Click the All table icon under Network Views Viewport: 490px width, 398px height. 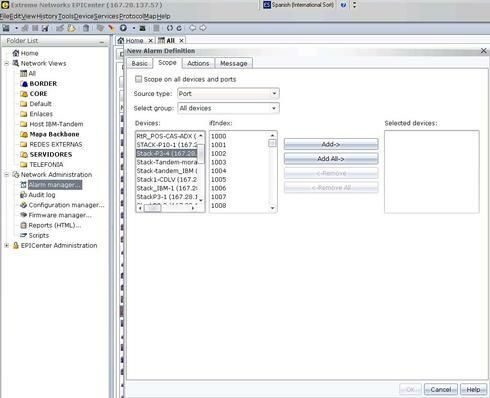click(x=23, y=73)
